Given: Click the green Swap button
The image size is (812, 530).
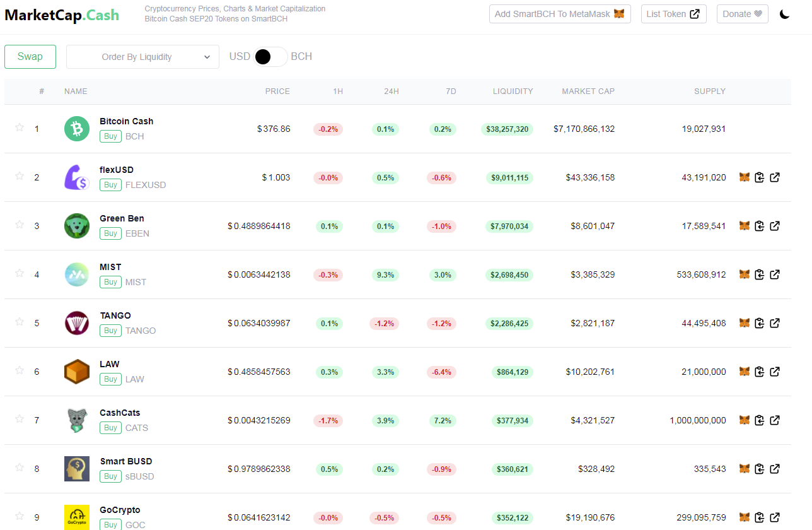Looking at the screenshot, I should pos(30,57).
